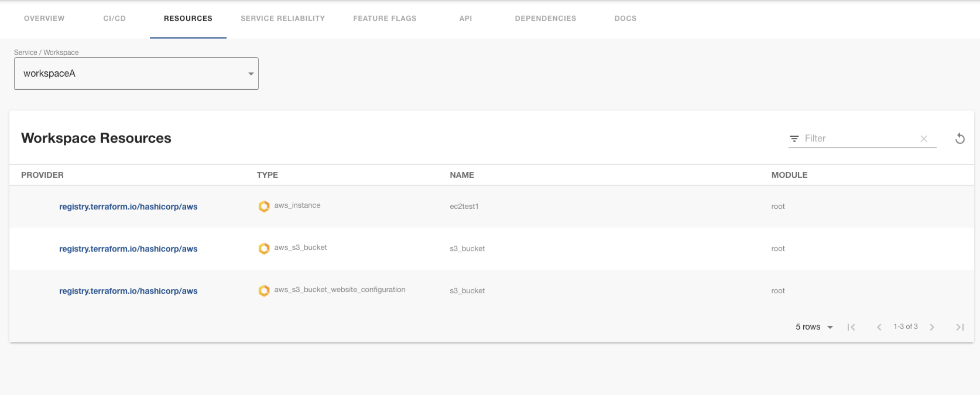Sort table by the Provider column header
Screen dimensions: 980x395
(42, 175)
